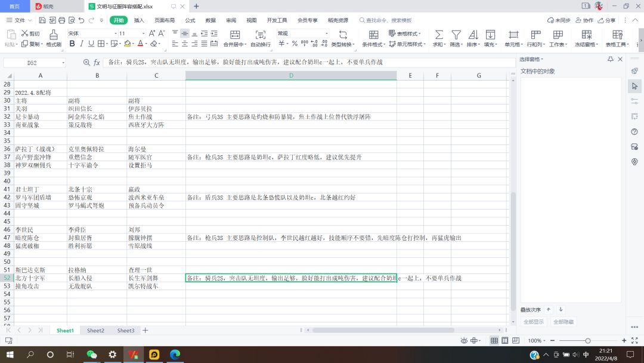644x363 pixels.
Task: Click the Print Preview icon
Action: (72, 20)
